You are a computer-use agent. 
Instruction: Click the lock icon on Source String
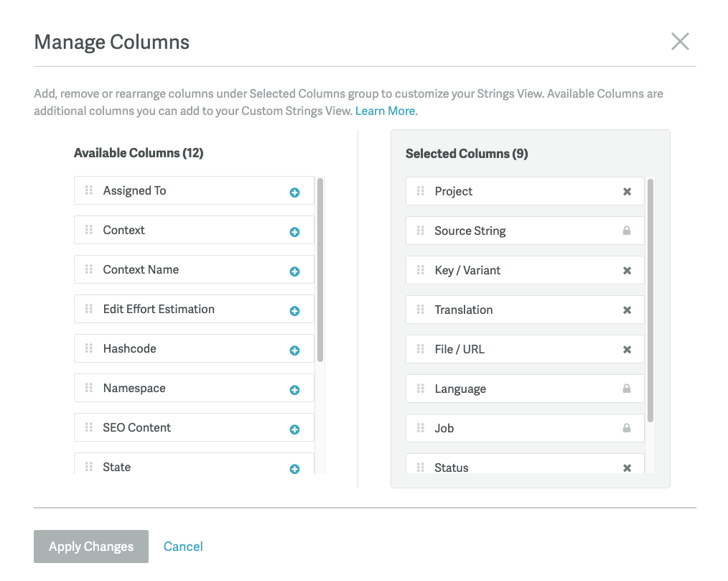[x=626, y=231]
